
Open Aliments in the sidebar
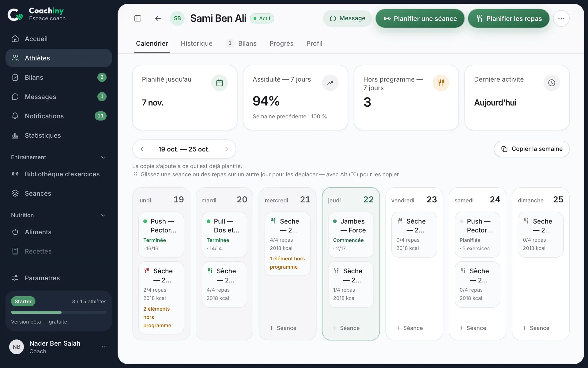click(59, 232)
